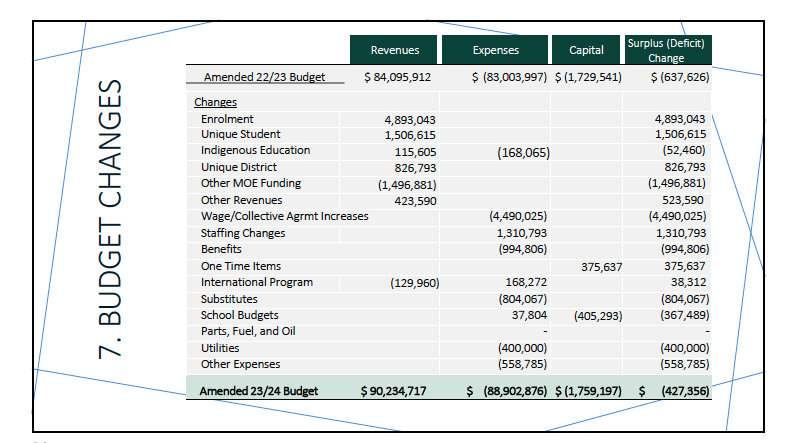Image resolution: width=790 pixels, height=443 pixels.
Task: Click the One Time Items label
Action: coord(240,266)
